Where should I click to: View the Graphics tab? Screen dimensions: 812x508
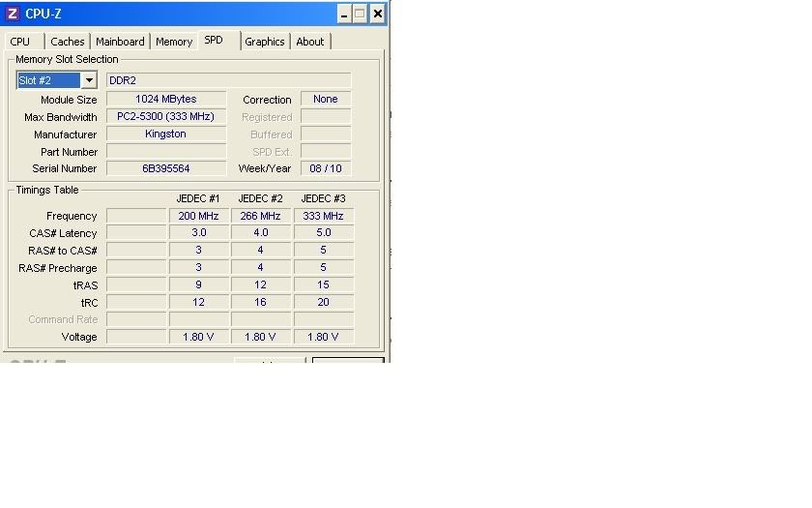click(264, 42)
